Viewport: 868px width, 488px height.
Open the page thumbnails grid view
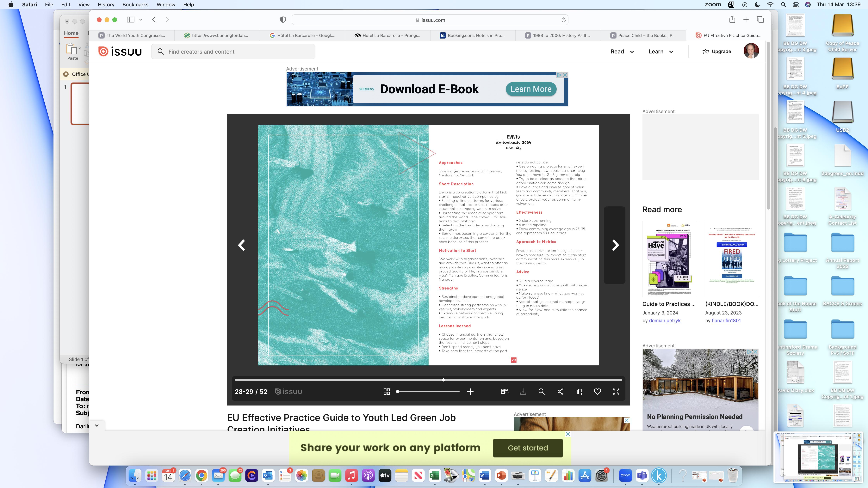pos(387,391)
